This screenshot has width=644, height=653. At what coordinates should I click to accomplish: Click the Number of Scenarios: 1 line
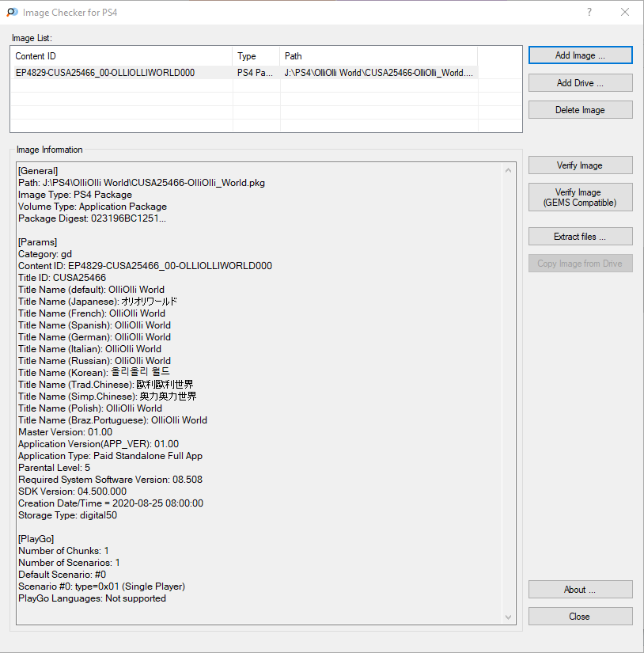coord(69,563)
